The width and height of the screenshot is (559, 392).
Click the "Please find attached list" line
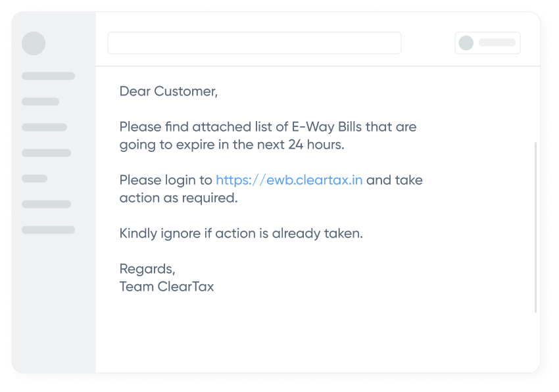[x=268, y=126]
